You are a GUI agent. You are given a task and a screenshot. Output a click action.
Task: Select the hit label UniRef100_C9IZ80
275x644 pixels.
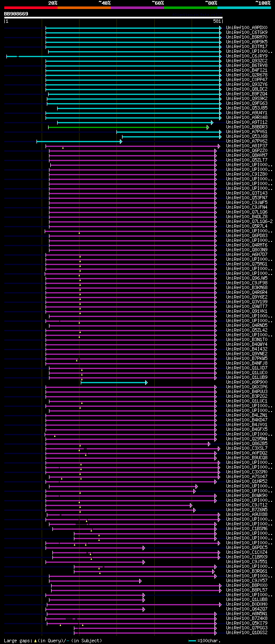tap(247, 174)
